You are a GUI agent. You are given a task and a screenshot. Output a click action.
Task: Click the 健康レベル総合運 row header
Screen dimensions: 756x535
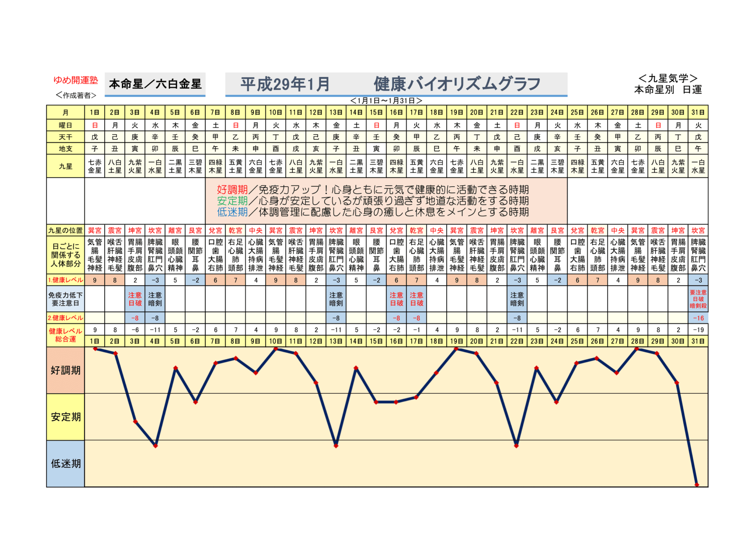coord(66,335)
